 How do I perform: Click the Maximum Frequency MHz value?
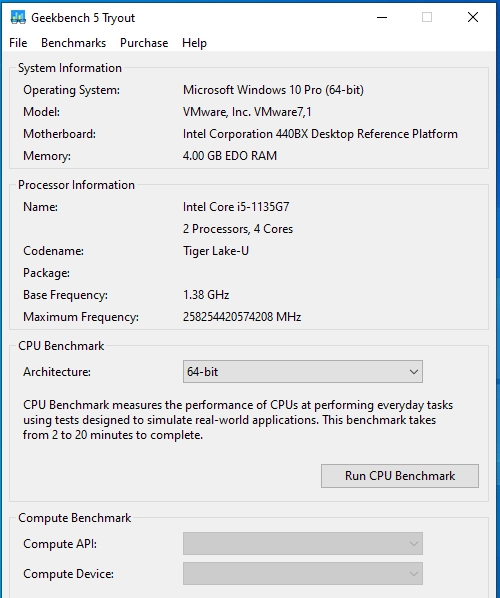(x=242, y=317)
